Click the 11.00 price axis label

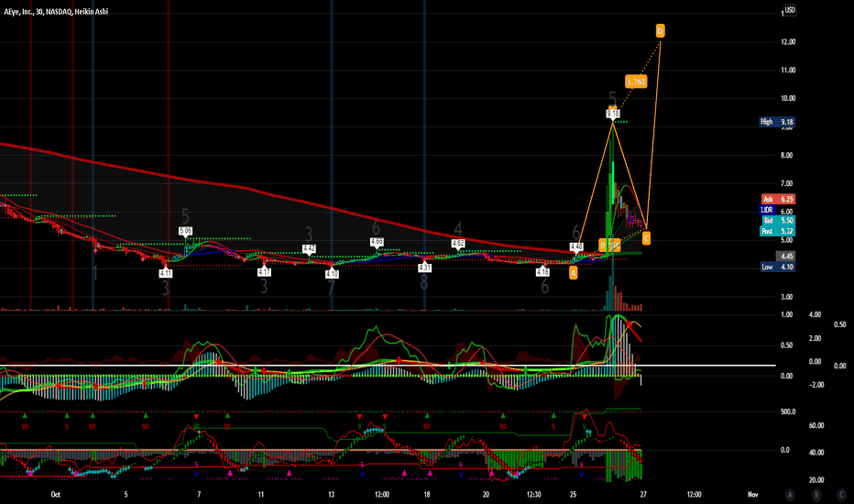coord(787,71)
